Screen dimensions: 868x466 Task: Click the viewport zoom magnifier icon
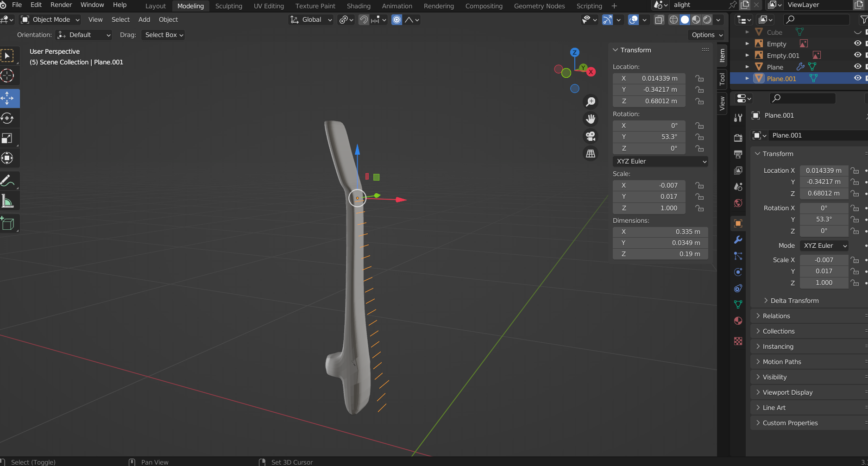[x=591, y=102]
